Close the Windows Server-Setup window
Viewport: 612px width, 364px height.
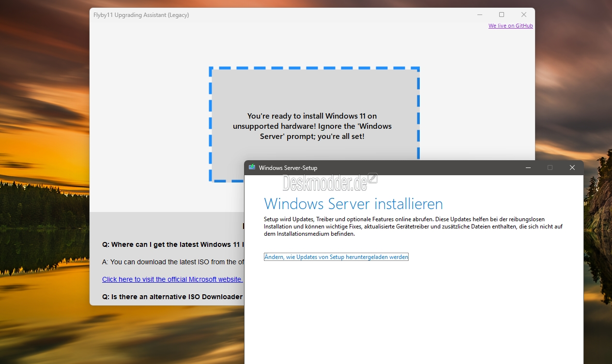tap(572, 168)
